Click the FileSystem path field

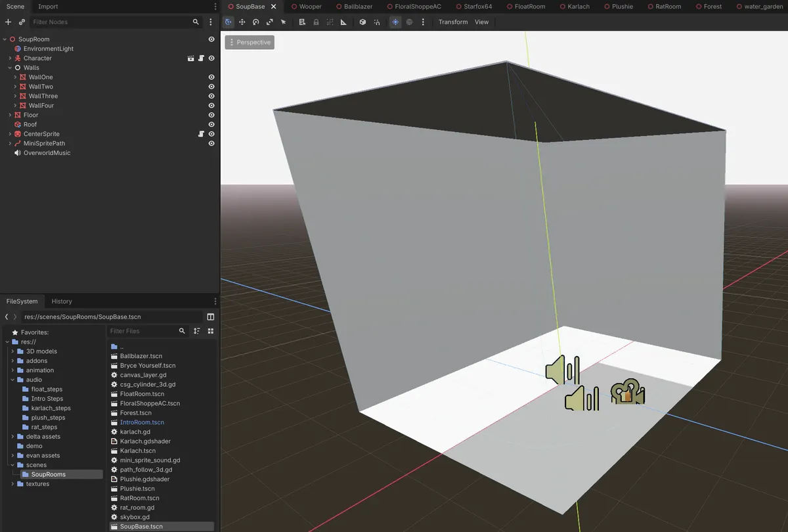point(112,317)
